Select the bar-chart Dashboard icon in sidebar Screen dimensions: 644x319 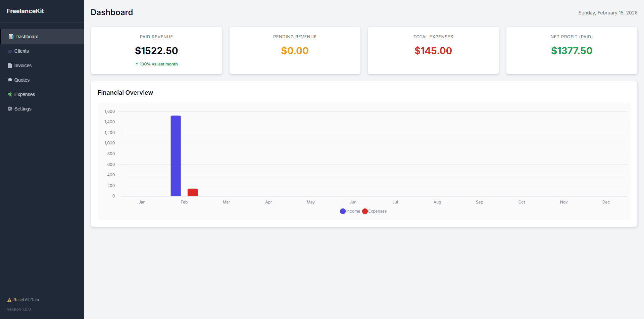(x=10, y=36)
